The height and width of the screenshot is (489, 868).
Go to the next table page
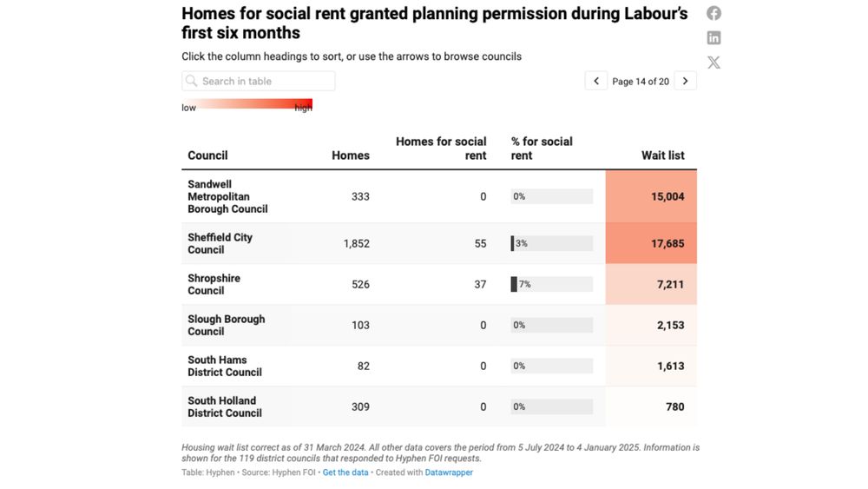[685, 81]
